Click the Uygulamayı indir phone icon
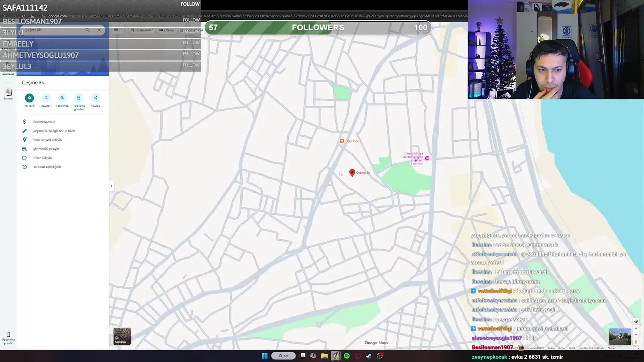 [8, 335]
